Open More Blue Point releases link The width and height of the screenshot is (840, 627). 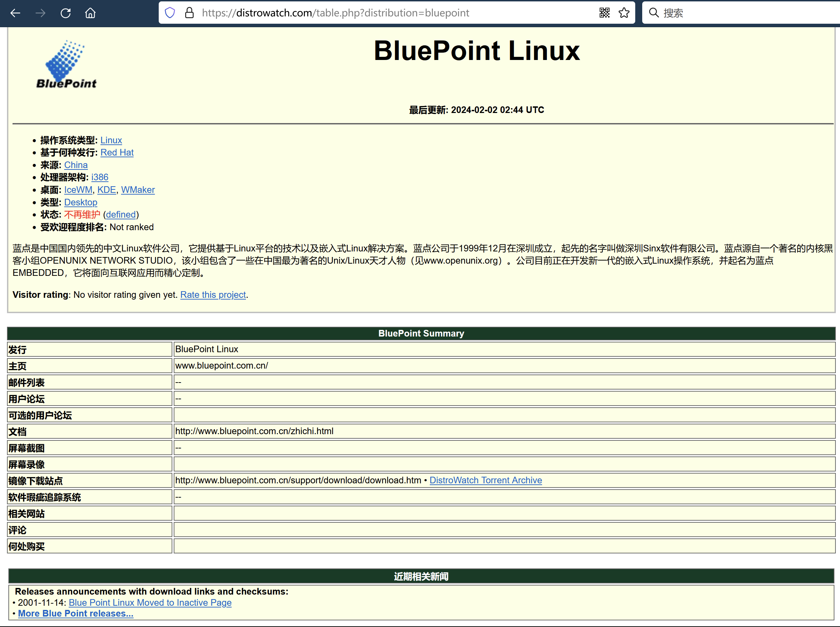76,613
